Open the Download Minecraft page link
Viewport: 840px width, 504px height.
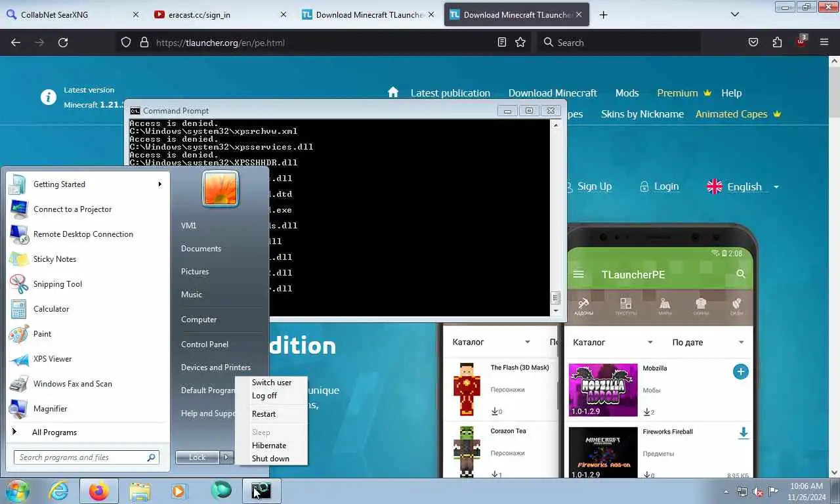tap(553, 93)
